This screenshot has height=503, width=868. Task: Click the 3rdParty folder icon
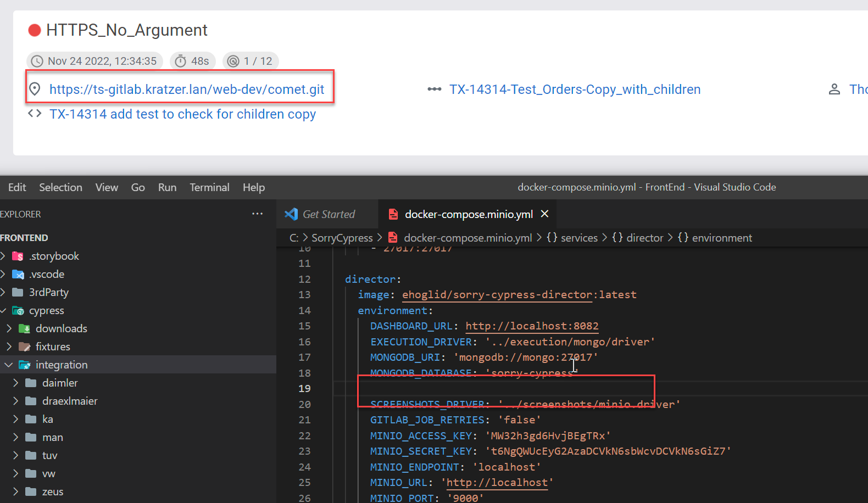(18, 292)
